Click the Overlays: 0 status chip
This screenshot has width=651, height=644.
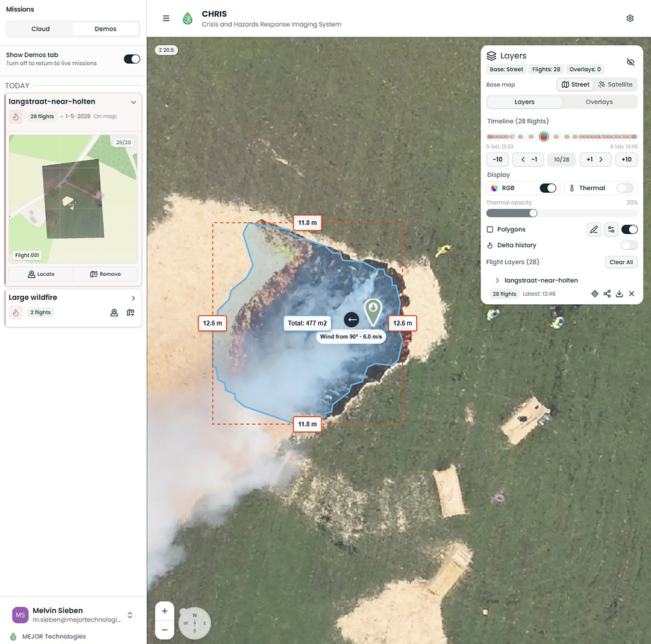click(x=585, y=69)
